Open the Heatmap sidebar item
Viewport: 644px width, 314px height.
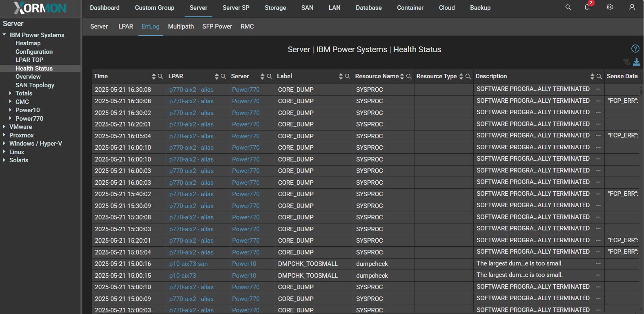click(28, 43)
